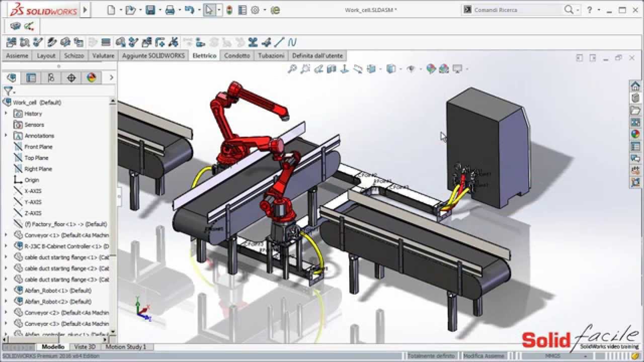Click the Section View icon
The width and height of the screenshot is (644, 362).
coord(331,69)
